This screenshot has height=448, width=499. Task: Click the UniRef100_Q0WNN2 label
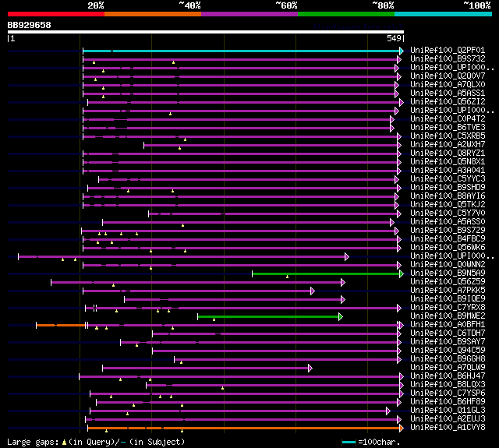click(x=448, y=265)
